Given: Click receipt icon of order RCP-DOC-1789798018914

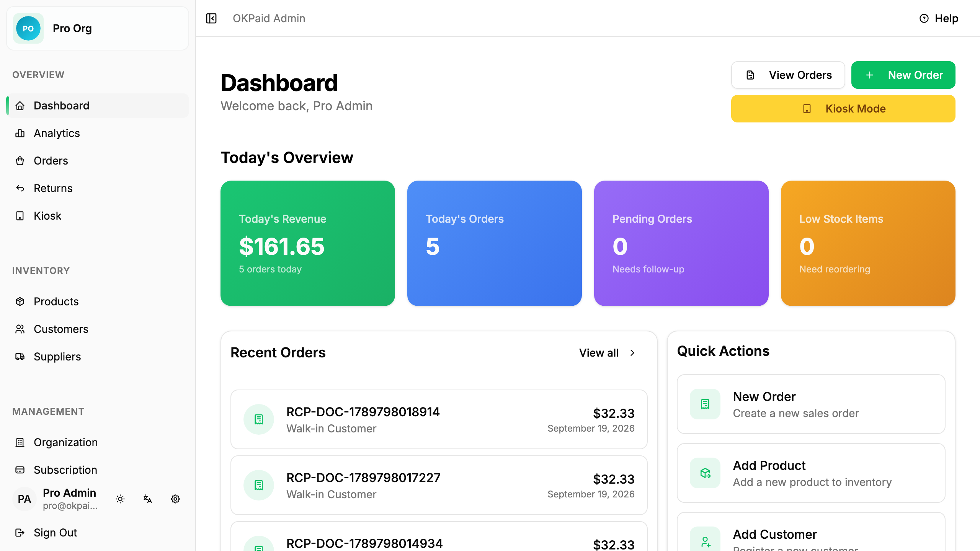Looking at the screenshot, I should [x=259, y=419].
